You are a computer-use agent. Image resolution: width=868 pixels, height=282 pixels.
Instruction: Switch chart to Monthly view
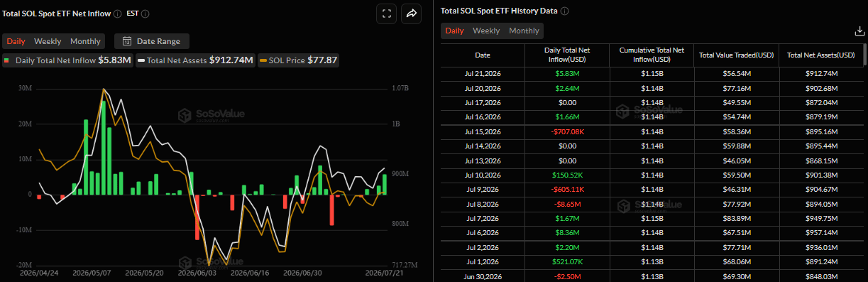[x=85, y=41]
